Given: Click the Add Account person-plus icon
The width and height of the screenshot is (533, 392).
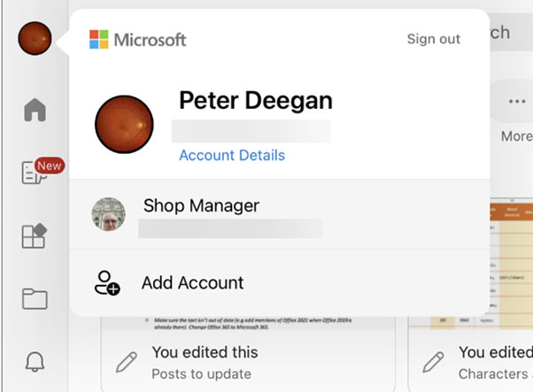Looking at the screenshot, I should coord(106,283).
